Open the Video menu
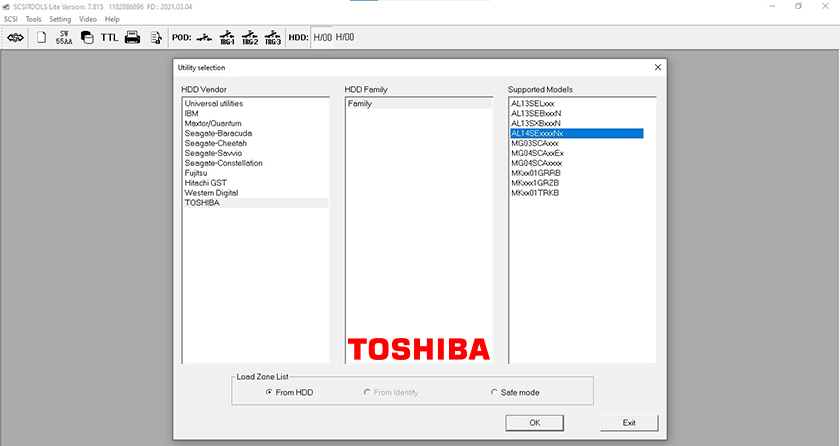 point(88,19)
